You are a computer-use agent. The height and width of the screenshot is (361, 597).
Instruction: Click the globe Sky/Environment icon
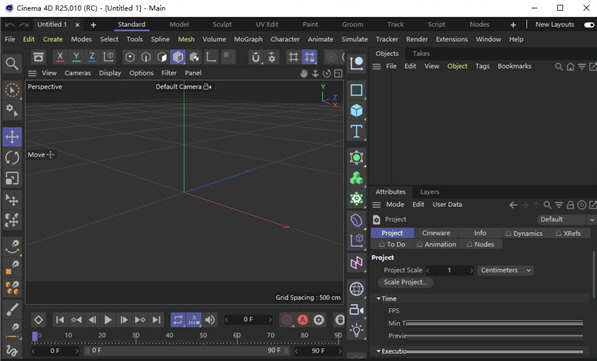pos(356,289)
